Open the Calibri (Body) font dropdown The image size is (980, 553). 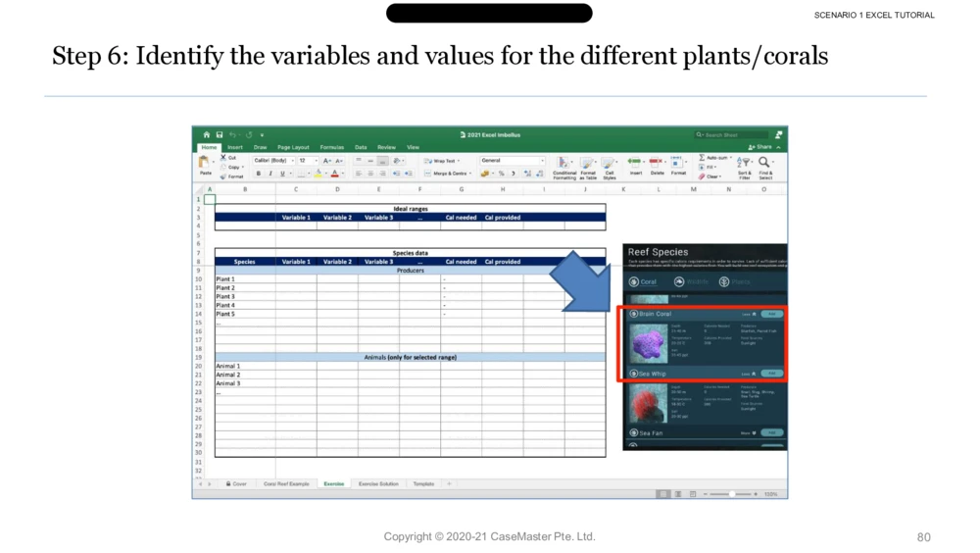[272, 160]
